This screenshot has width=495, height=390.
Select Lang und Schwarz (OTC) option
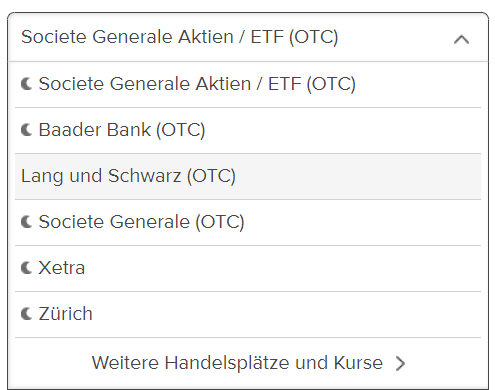coord(248,176)
